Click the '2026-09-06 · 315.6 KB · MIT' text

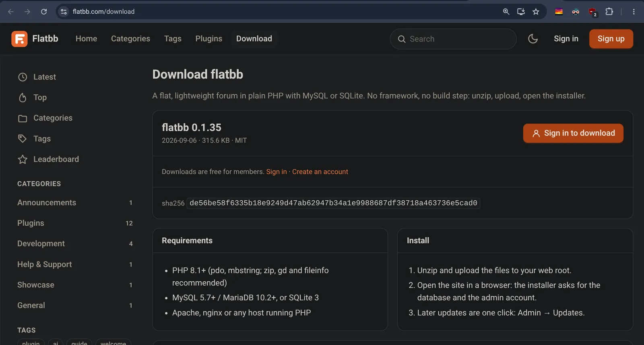click(204, 141)
